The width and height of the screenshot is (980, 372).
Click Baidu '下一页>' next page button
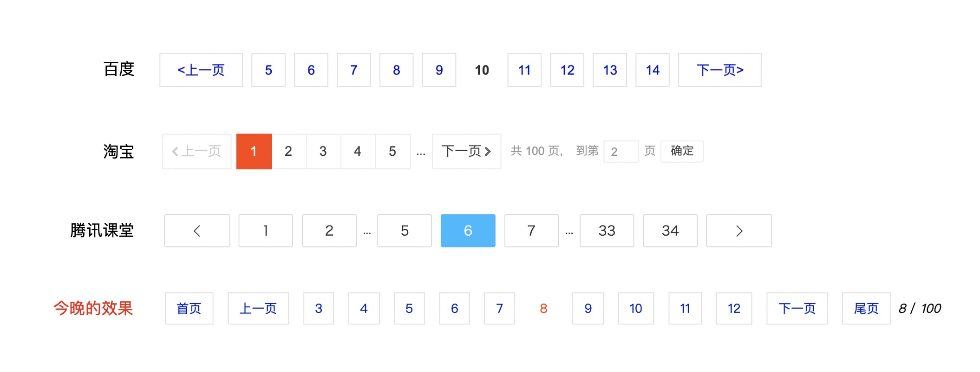(x=720, y=70)
